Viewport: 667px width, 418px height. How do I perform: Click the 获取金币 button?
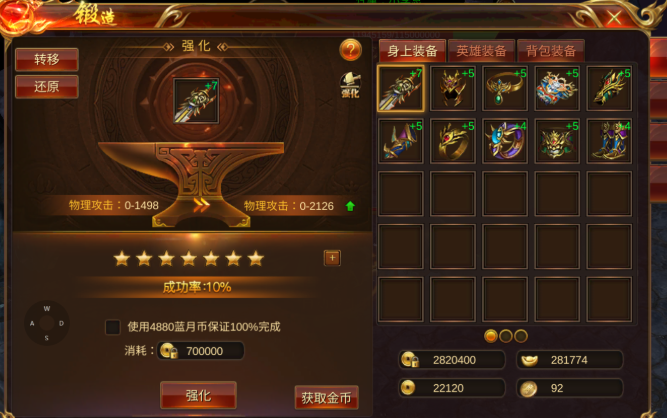[326, 398]
